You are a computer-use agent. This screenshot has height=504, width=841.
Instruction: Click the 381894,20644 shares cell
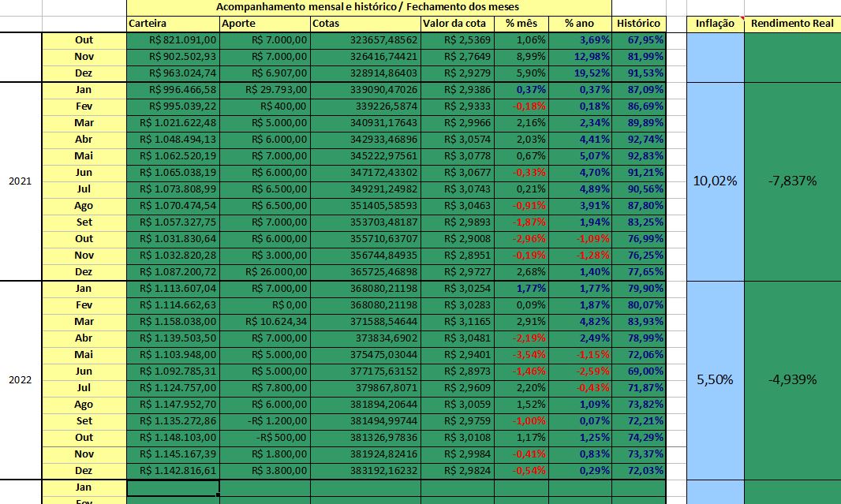coord(365,405)
